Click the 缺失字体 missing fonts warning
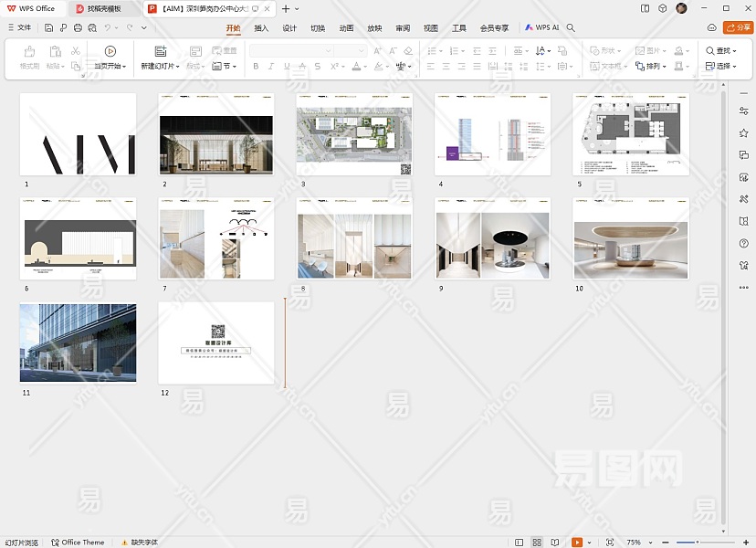The image size is (756, 548). pos(139,543)
